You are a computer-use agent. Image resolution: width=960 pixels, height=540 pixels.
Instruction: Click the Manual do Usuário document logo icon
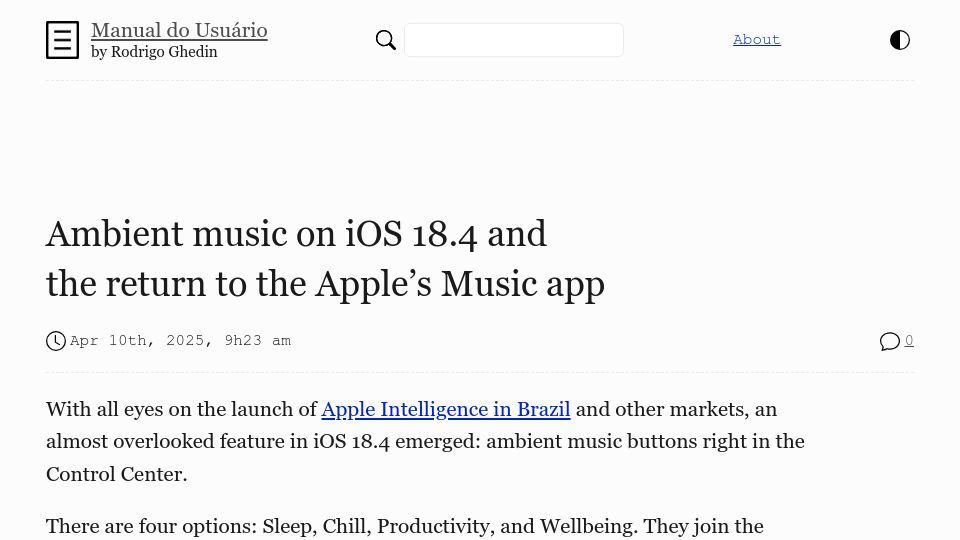[x=62, y=40]
